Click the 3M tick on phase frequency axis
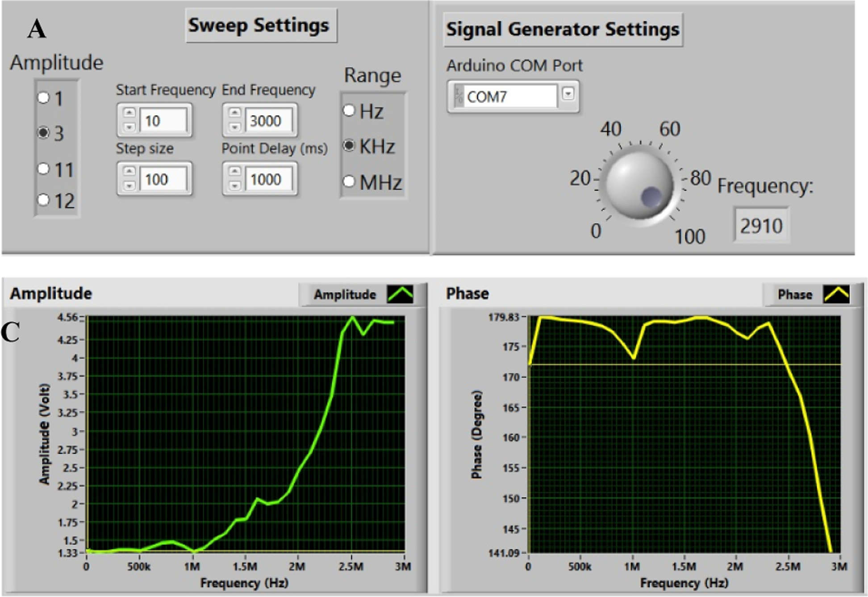This screenshot has width=868, height=597. (x=839, y=567)
